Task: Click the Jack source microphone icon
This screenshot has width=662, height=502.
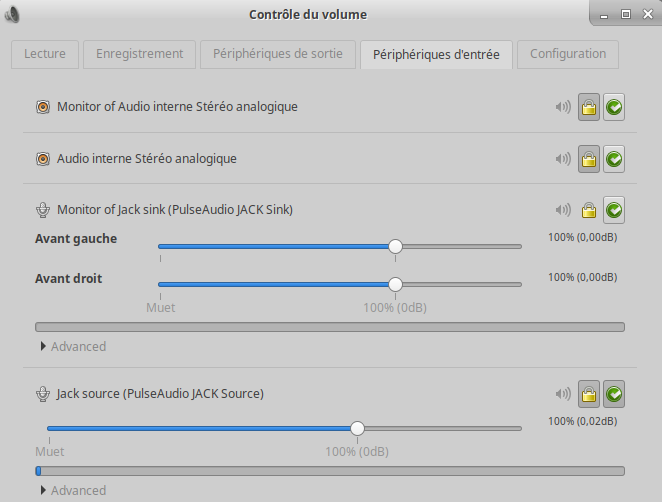Action: (x=43, y=394)
